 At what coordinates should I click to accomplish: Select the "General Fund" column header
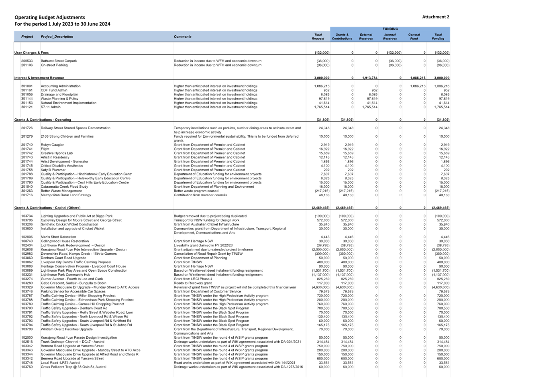pos(414,37)
